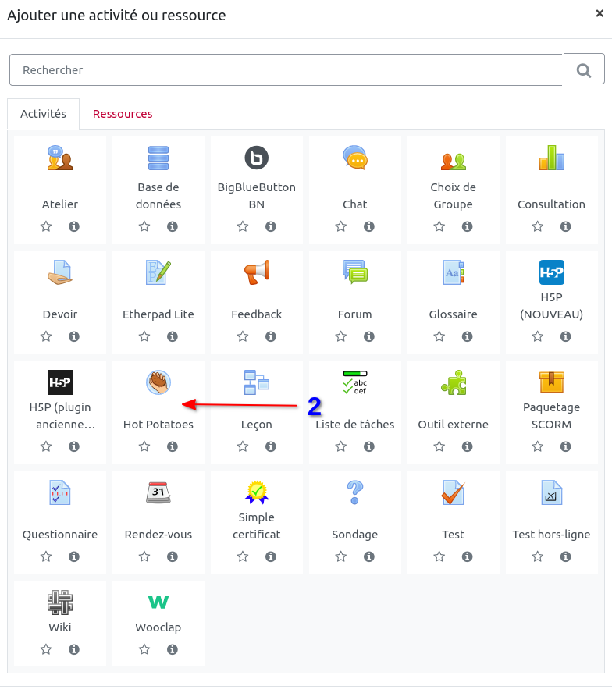Viewport: 612px width, 700px height.
Task: Switch to the Ressources tab
Action: tap(123, 114)
